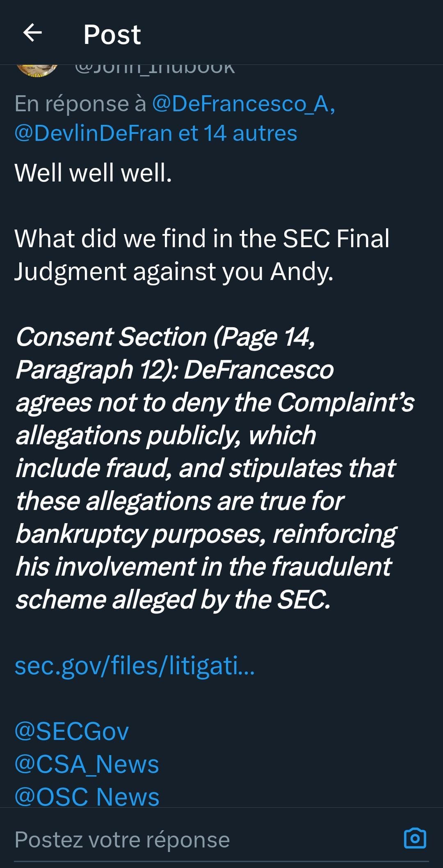Image resolution: width=443 pixels, height=868 pixels.
Task: Open the @DevlinDeFran profile mention
Action: coord(93,133)
